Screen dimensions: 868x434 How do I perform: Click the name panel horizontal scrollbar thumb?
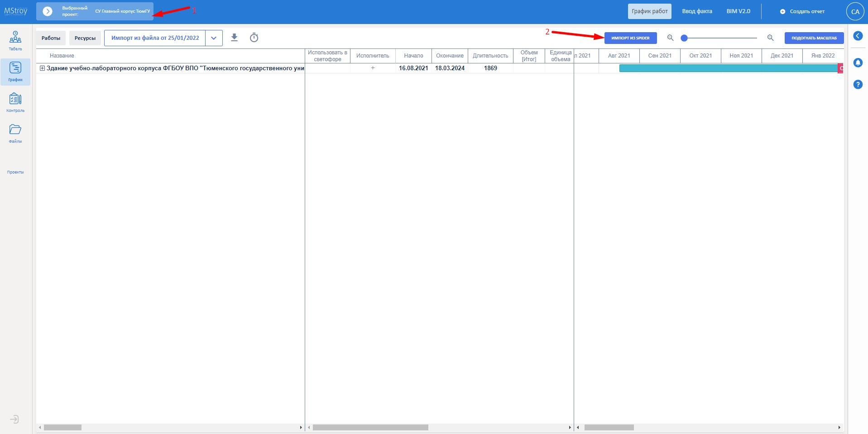tap(62, 427)
